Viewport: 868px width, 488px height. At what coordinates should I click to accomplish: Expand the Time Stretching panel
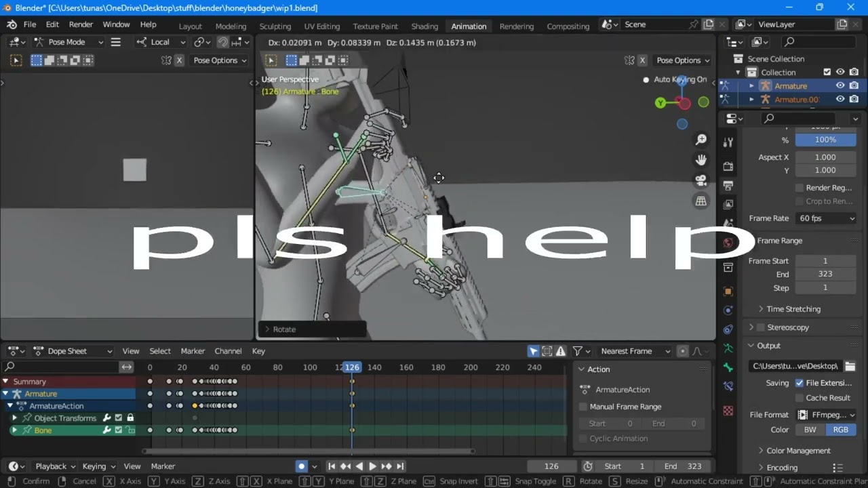click(x=789, y=309)
